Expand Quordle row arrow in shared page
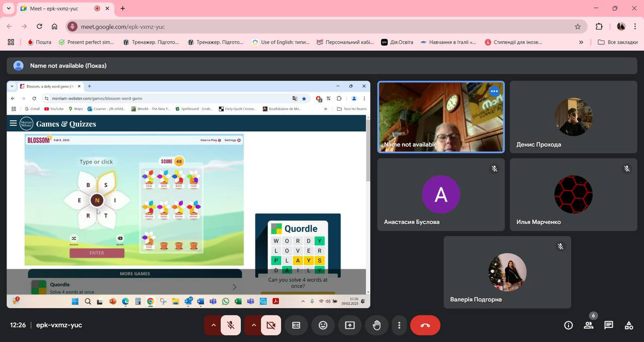Image resolution: width=644 pixels, height=342 pixels. tap(234, 287)
